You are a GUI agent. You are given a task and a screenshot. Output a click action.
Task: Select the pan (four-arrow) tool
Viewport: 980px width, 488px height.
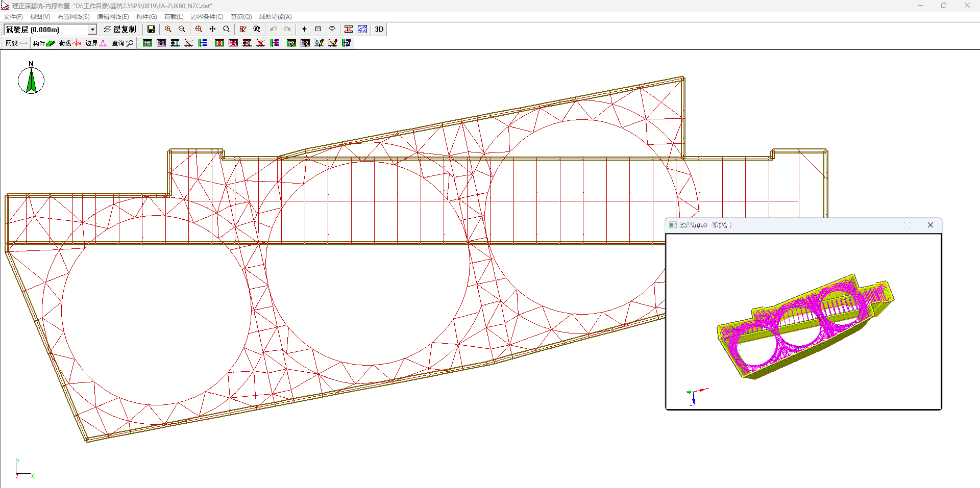(x=212, y=29)
